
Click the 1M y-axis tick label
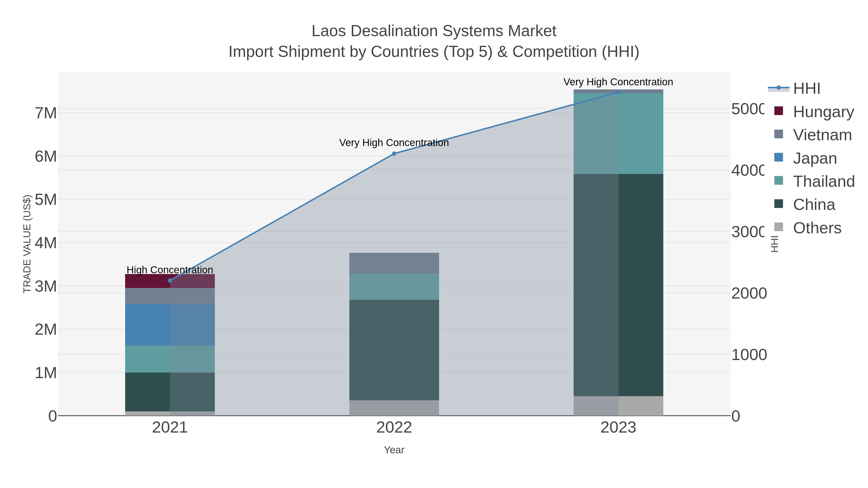click(46, 373)
